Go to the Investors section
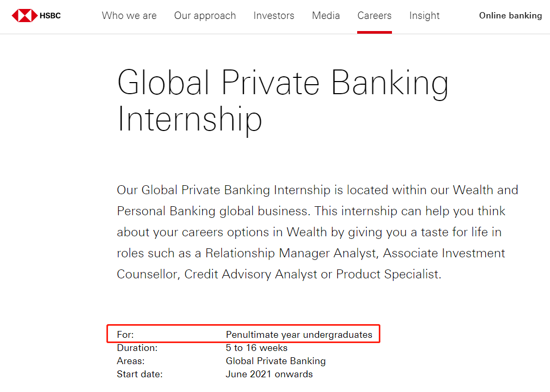 (x=273, y=16)
